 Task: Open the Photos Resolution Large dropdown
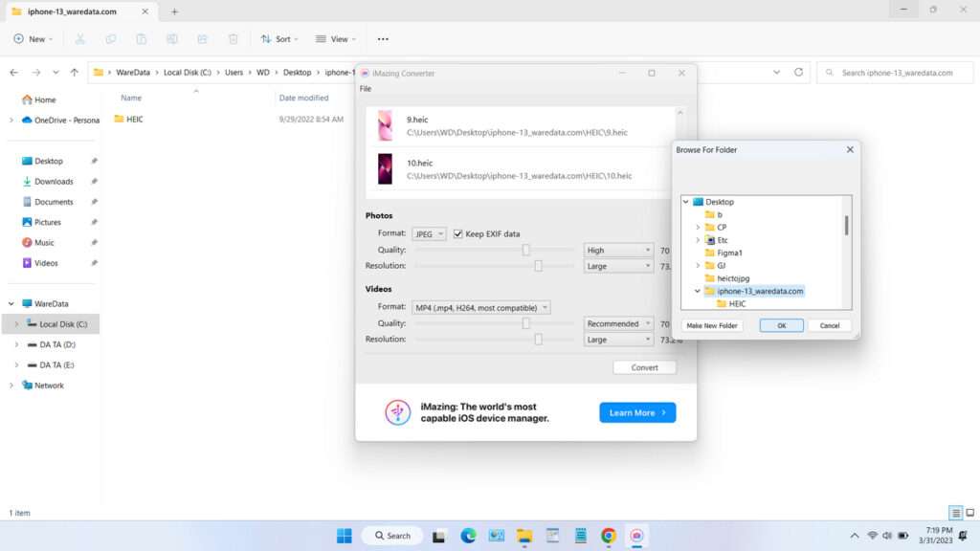618,266
